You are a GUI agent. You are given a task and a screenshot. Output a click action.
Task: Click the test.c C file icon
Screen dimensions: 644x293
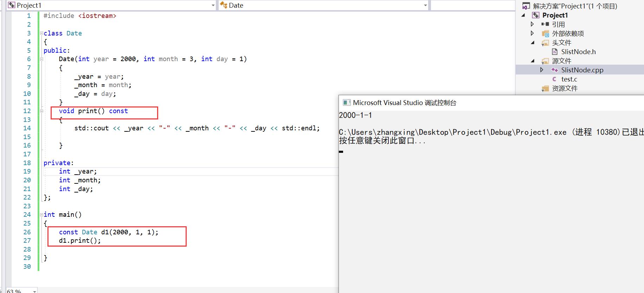click(x=554, y=79)
